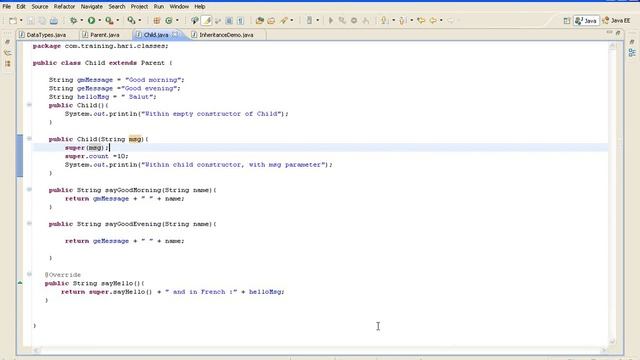The width and height of the screenshot is (640, 360).
Task: Click the New Java Class icon
Action: (169, 20)
